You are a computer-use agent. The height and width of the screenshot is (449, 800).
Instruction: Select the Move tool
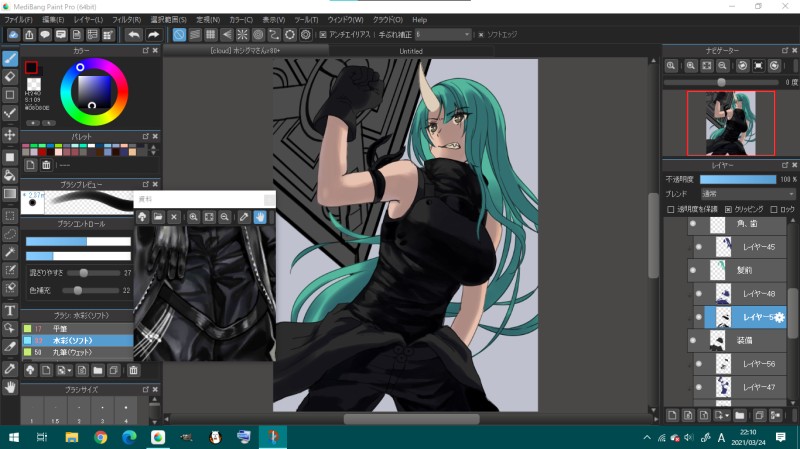pyautogui.click(x=10, y=135)
